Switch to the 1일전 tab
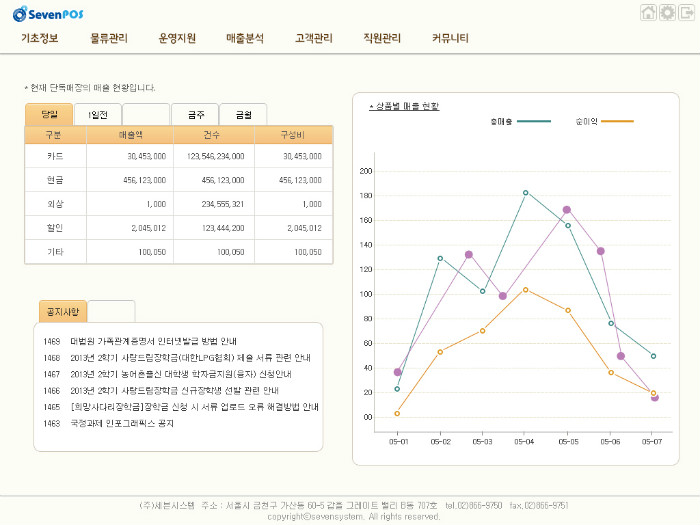 click(x=98, y=115)
